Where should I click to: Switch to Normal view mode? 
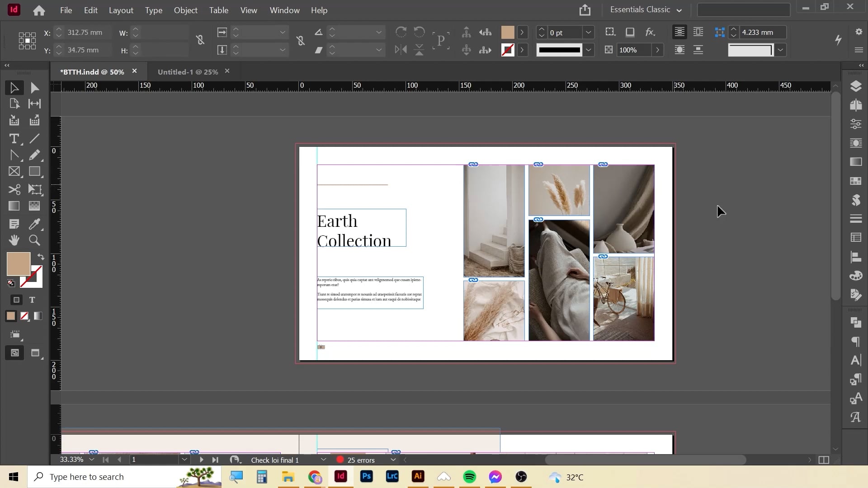click(x=15, y=353)
